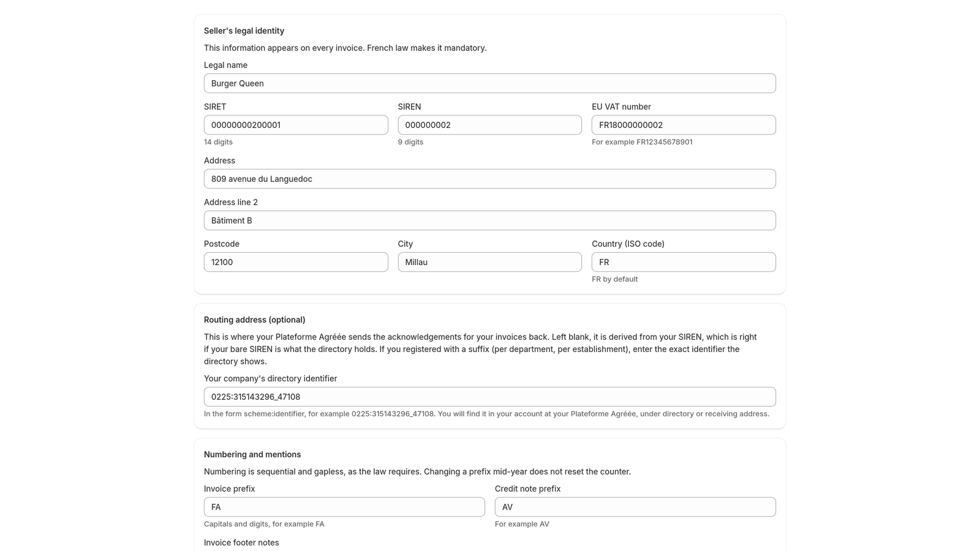Click the 'Routing address (optional)' heading
Screen dimensions: 980x551
[x=254, y=320]
